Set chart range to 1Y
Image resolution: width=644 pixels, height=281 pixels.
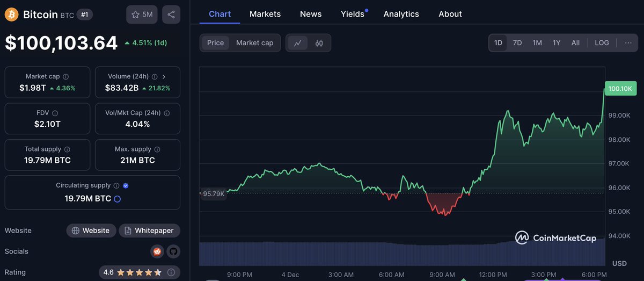coord(557,43)
